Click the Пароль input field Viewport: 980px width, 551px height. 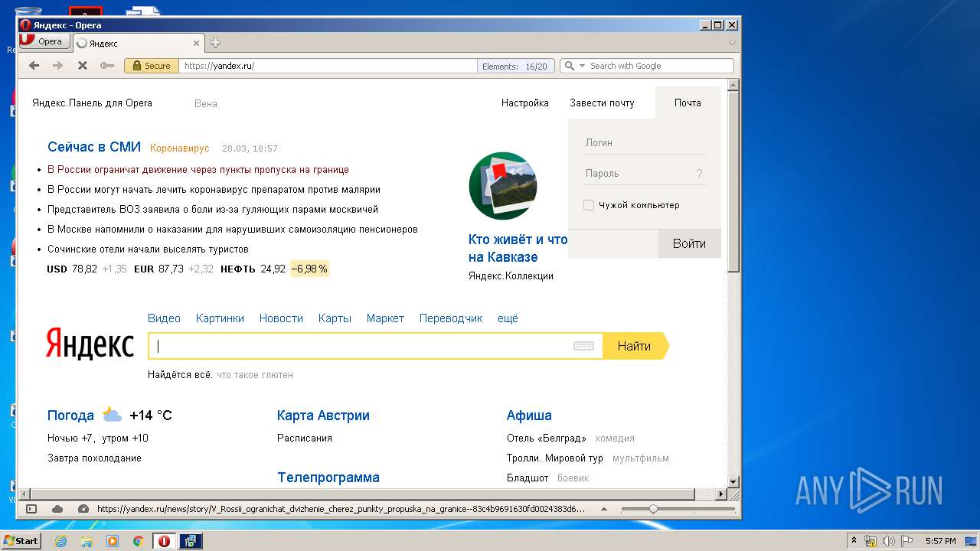click(639, 174)
